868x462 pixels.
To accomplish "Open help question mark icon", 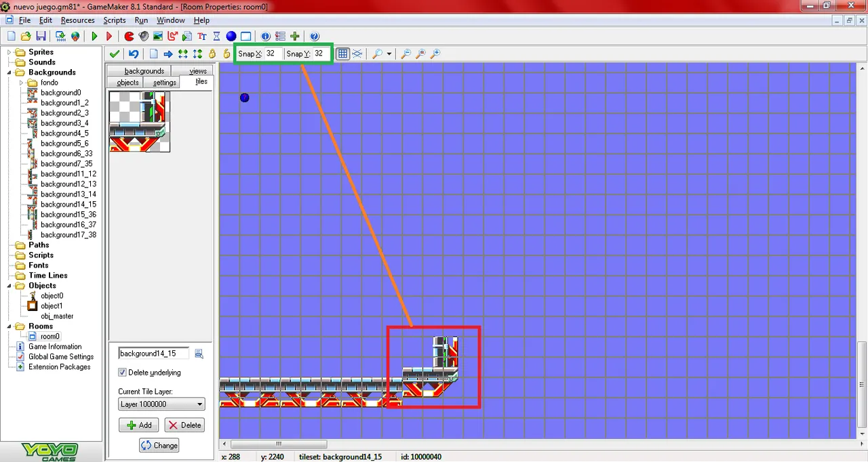I will pyautogui.click(x=315, y=36).
